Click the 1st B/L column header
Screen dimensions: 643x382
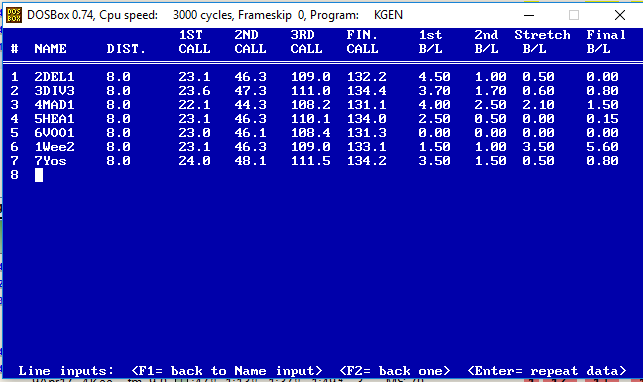pyautogui.click(x=431, y=42)
